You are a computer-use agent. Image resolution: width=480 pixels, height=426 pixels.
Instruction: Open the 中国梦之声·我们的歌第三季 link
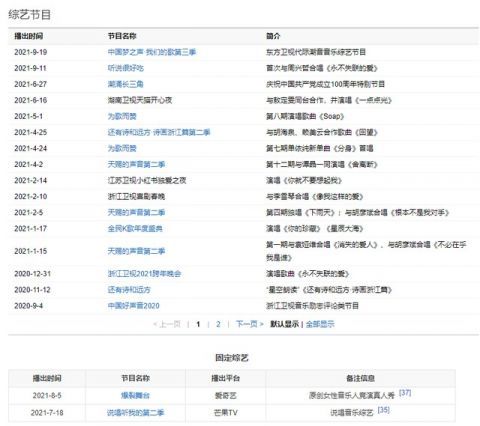pos(152,52)
